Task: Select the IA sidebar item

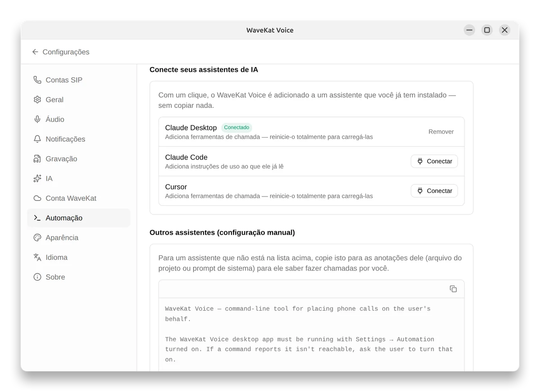Action: (x=79, y=178)
